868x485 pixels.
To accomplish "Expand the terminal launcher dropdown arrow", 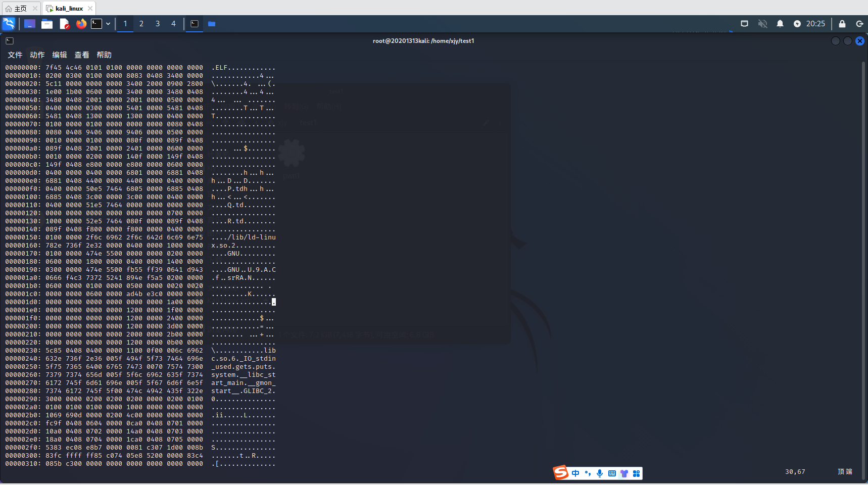I will pyautogui.click(x=108, y=24).
